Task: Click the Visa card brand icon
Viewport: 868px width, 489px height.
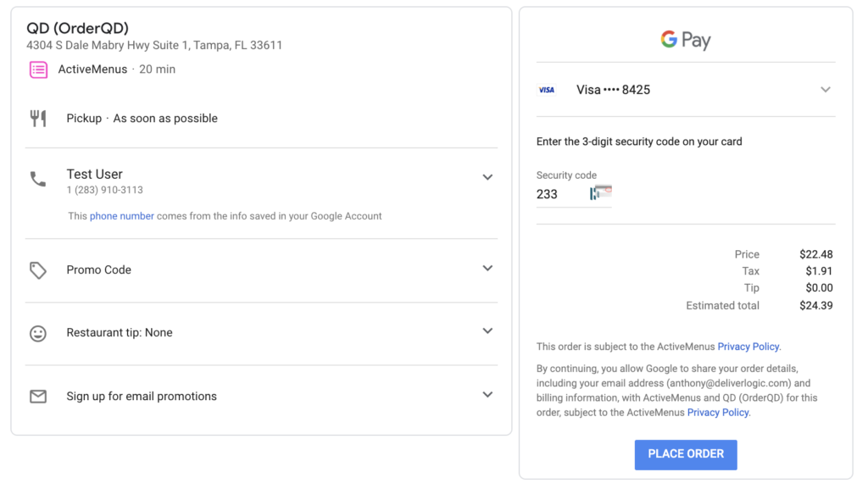Action: 547,89
